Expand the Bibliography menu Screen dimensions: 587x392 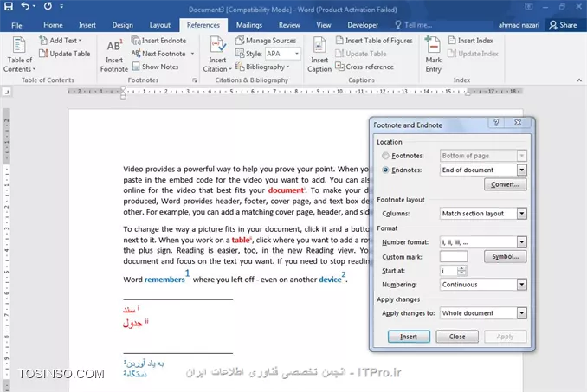(x=262, y=67)
